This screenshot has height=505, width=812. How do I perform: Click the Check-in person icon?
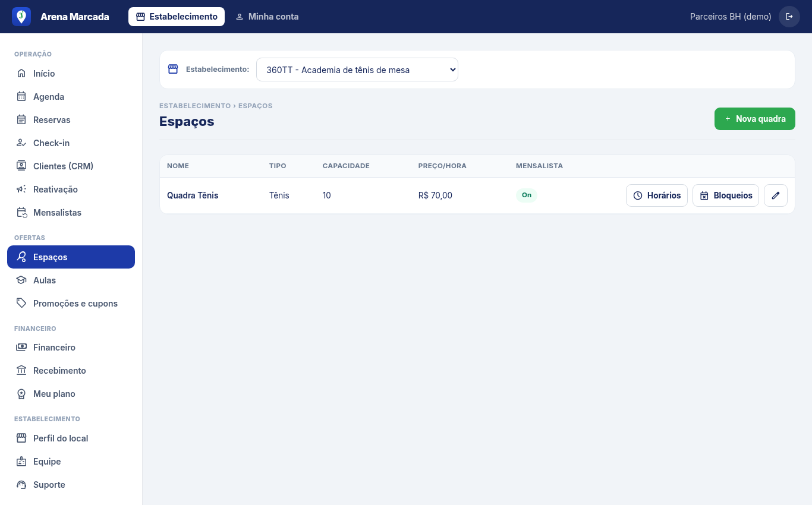[21, 143]
